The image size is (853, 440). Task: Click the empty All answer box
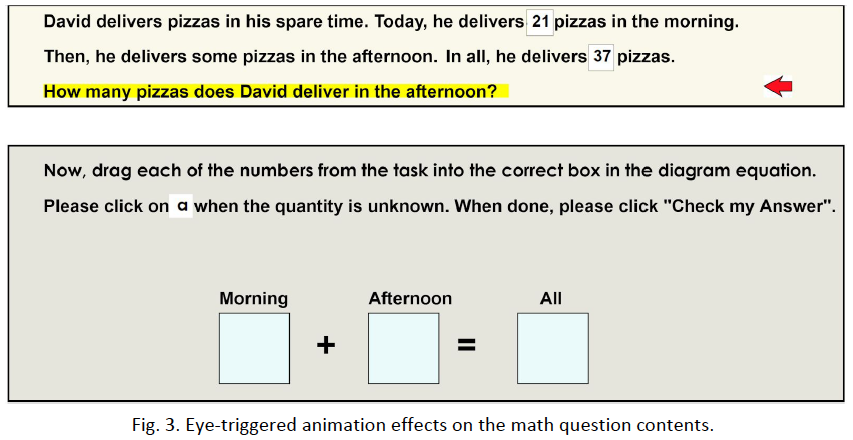click(x=552, y=347)
